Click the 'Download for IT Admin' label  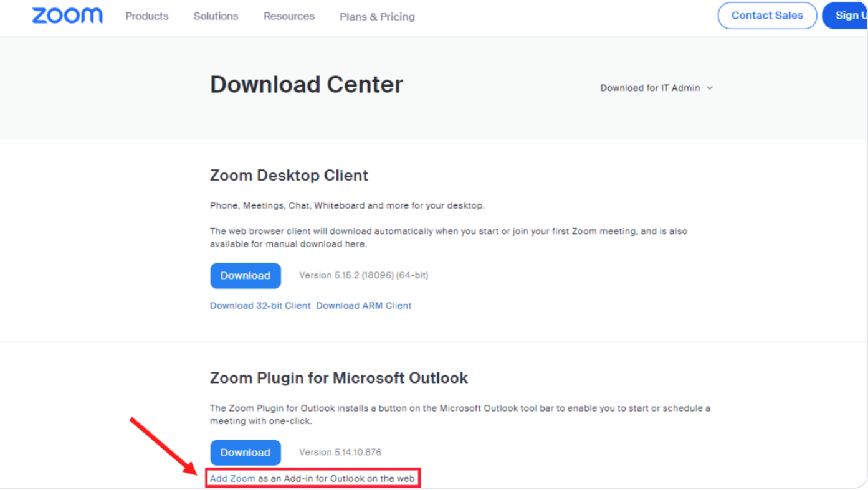649,88
